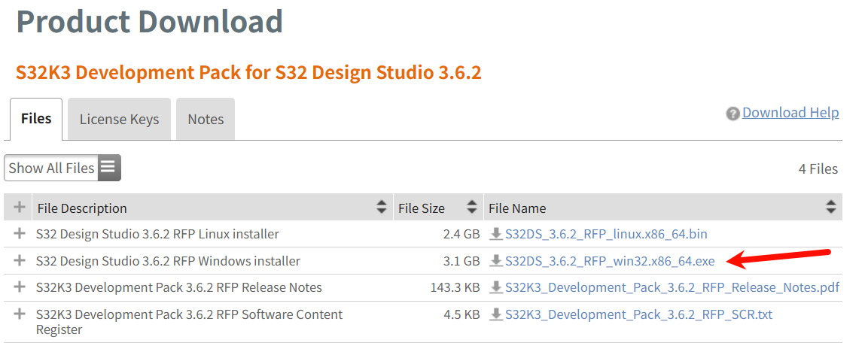Click the File Description column header
Viewport: 868px width, 349px height.
pyautogui.click(x=212, y=208)
